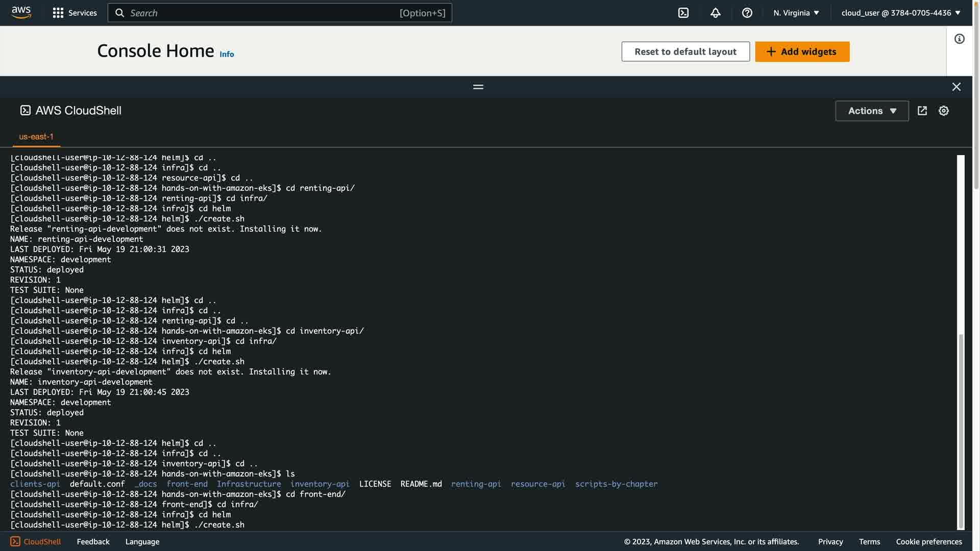980x551 pixels.
Task: Open the info side panel icon
Action: pyautogui.click(x=959, y=39)
